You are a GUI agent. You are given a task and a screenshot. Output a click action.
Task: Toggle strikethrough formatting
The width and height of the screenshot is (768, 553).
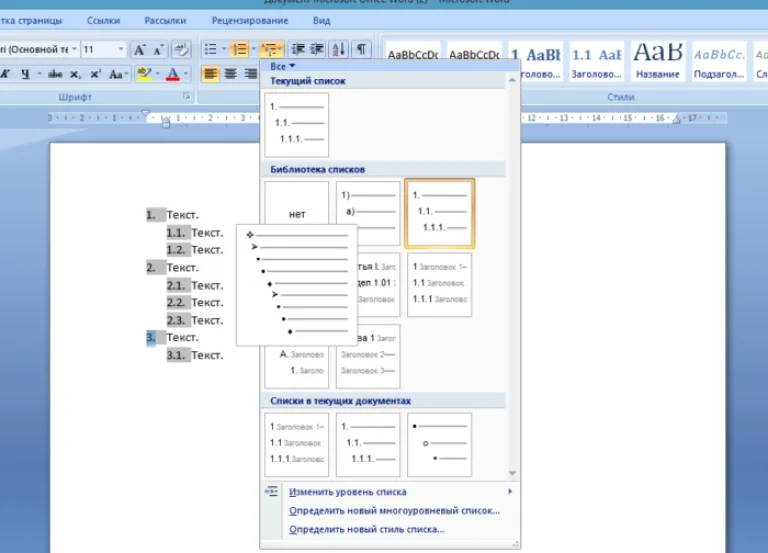54,74
